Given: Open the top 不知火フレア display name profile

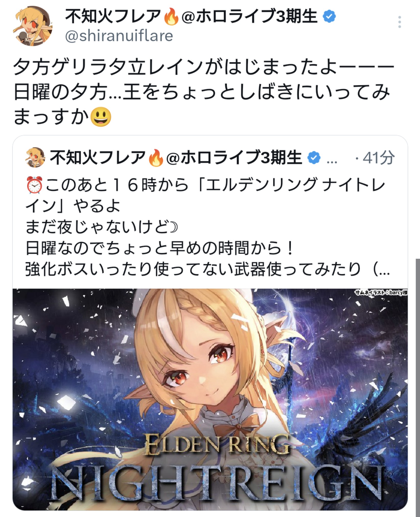Looking at the screenshot, I should (112, 17).
